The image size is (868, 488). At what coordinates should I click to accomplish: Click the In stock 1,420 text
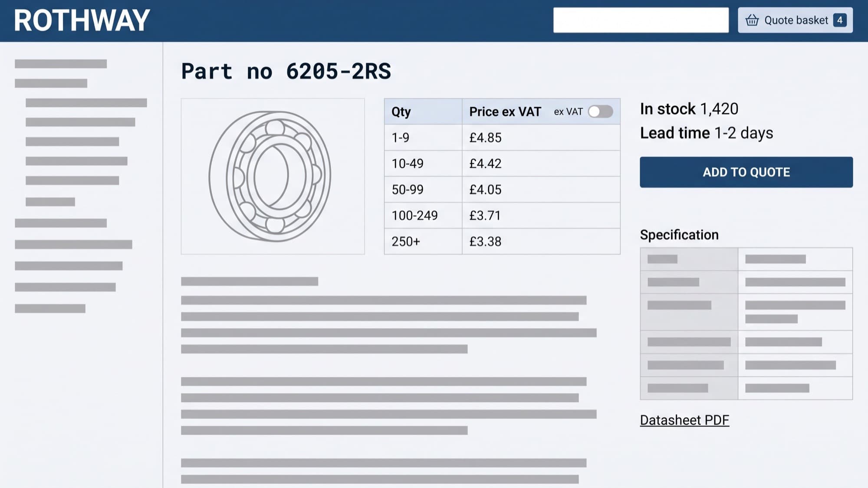(689, 108)
